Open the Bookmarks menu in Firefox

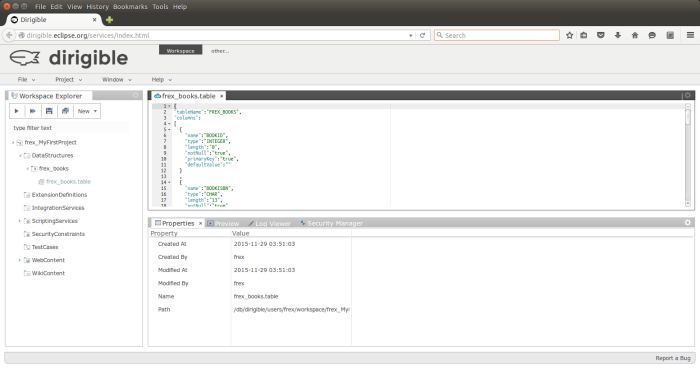(x=130, y=7)
